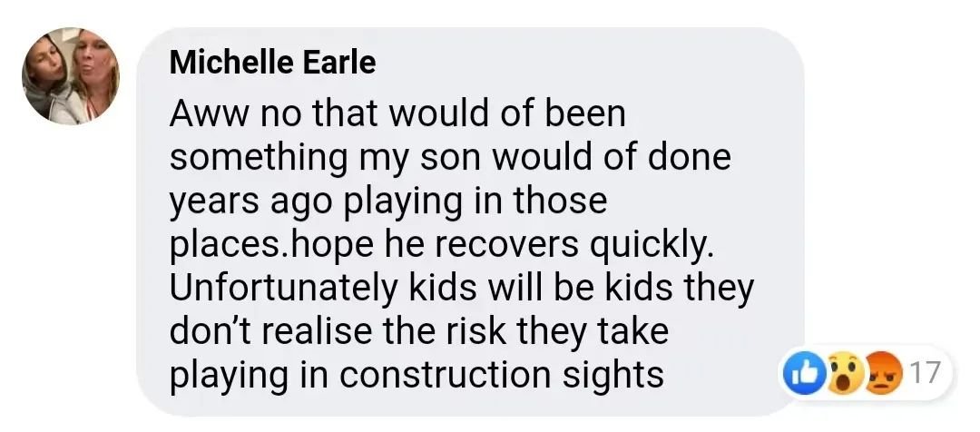Open the Michelle Earle name link
980x432 pixels.
click(x=272, y=63)
